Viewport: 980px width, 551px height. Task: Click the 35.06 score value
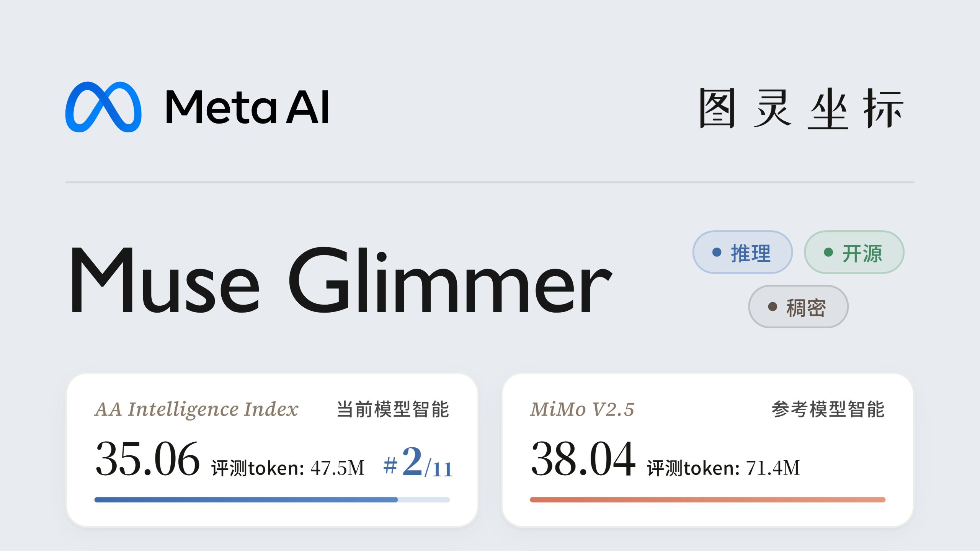pyautogui.click(x=147, y=458)
